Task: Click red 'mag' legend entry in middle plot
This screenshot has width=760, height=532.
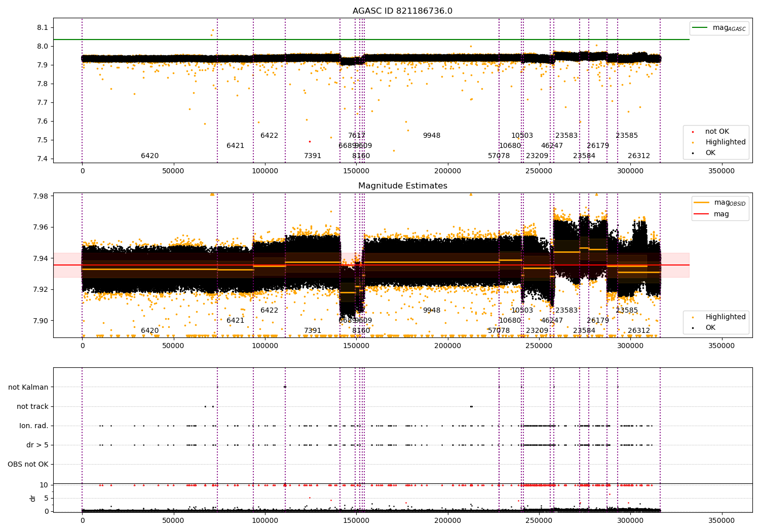Action: (711, 214)
